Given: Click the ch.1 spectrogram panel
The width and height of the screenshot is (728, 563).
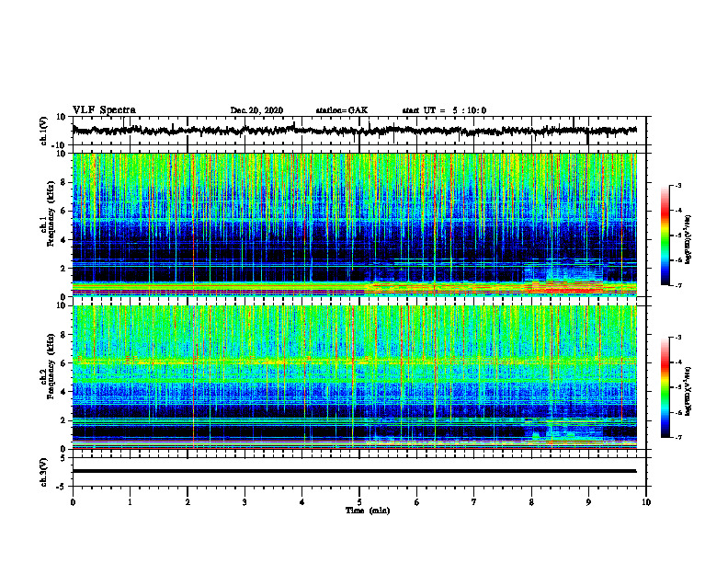Looking at the screenshot, I should pos(354,224).
